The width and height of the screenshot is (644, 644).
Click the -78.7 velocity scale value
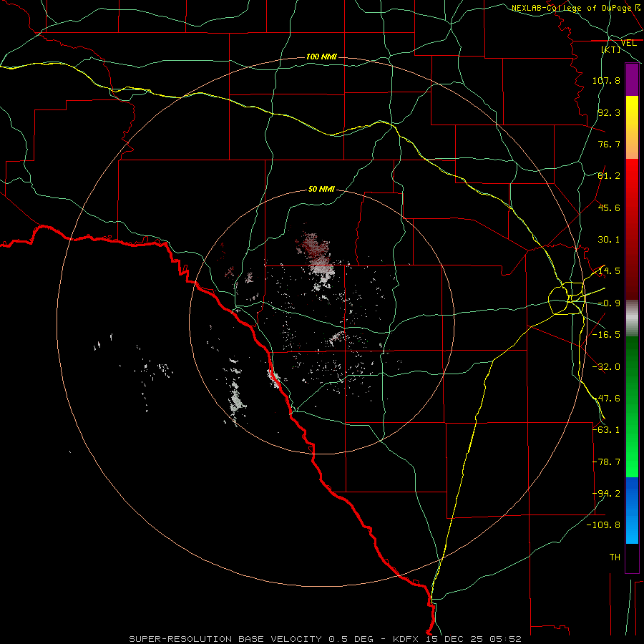(606, 462)
